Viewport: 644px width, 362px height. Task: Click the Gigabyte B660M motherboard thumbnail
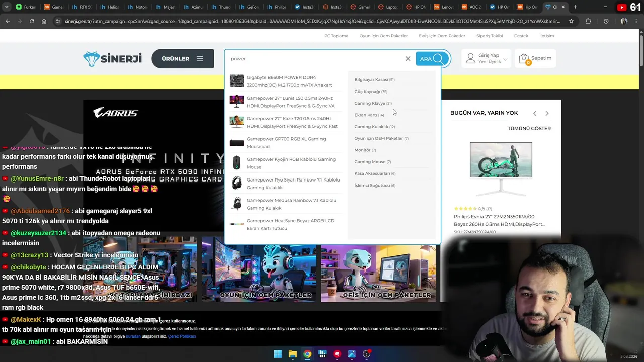click(x=236, y=81)
